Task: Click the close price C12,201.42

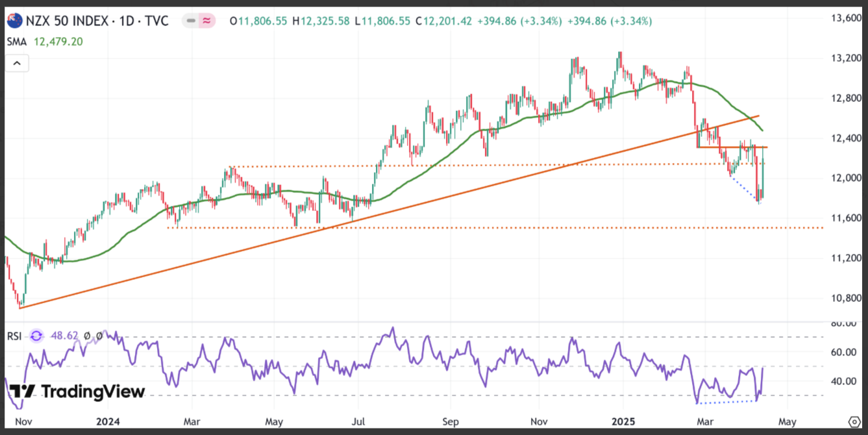Action: pos(443,21)
